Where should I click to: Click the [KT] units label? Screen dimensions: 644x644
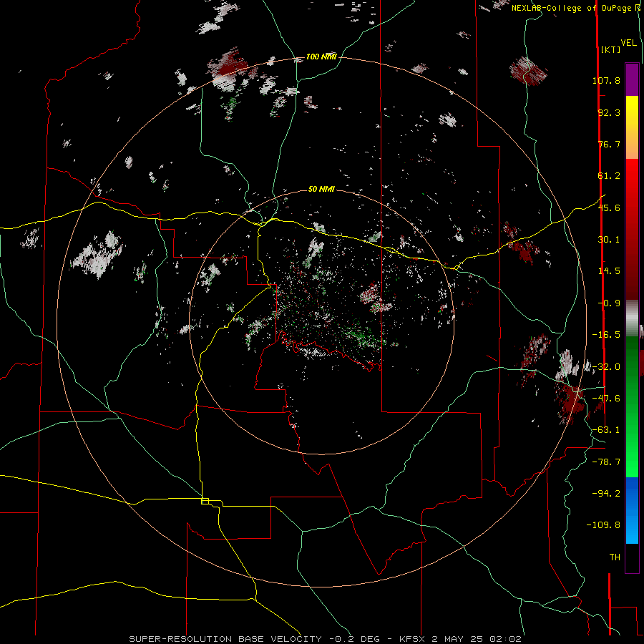click(610, 49)
